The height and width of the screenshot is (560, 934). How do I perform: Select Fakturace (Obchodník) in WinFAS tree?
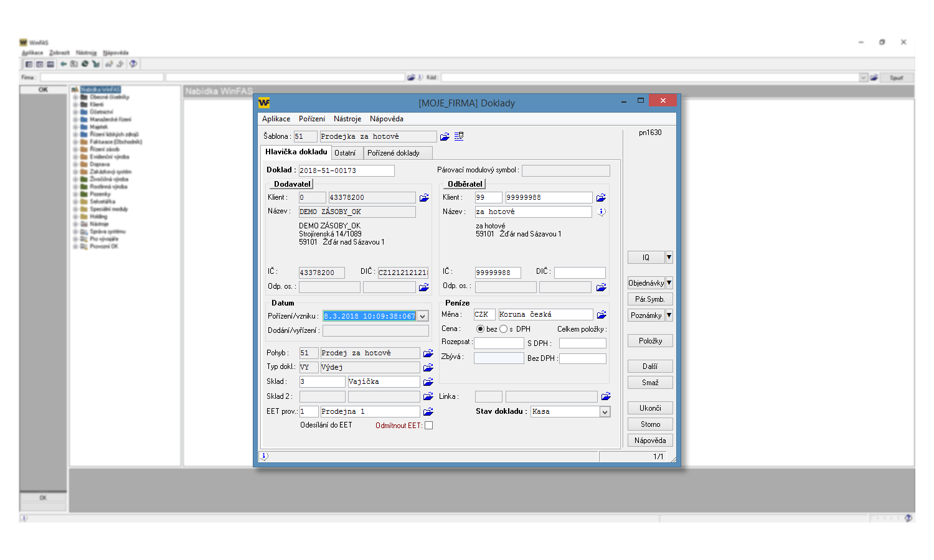pos(116,142)
